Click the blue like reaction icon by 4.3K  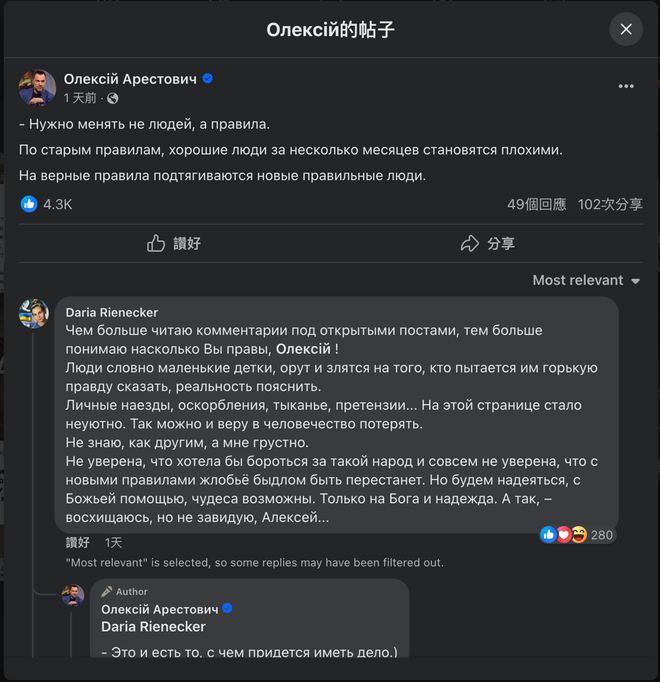click(29, 204)
